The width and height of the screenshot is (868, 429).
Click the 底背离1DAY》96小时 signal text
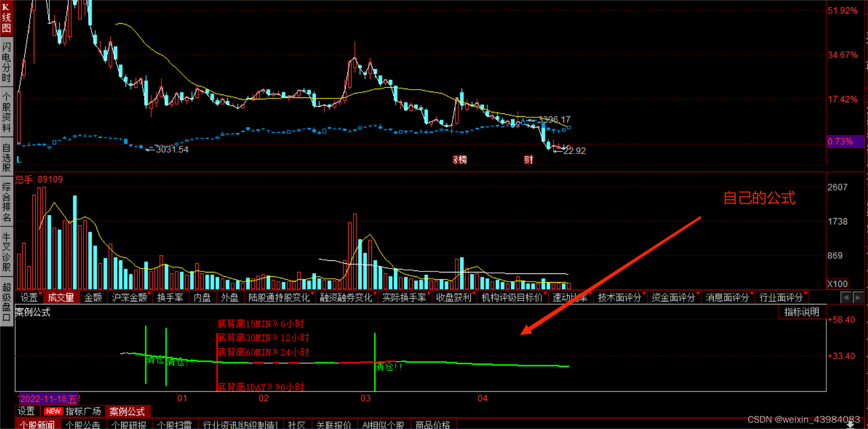tap(261, 387)
